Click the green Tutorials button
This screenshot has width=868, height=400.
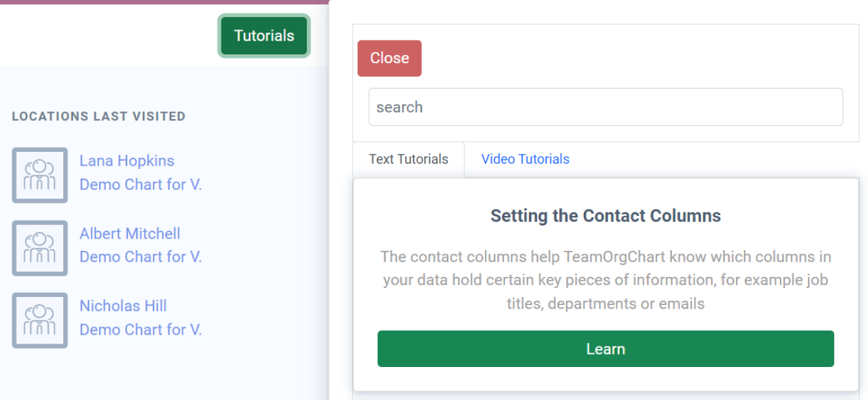(264, 36)
